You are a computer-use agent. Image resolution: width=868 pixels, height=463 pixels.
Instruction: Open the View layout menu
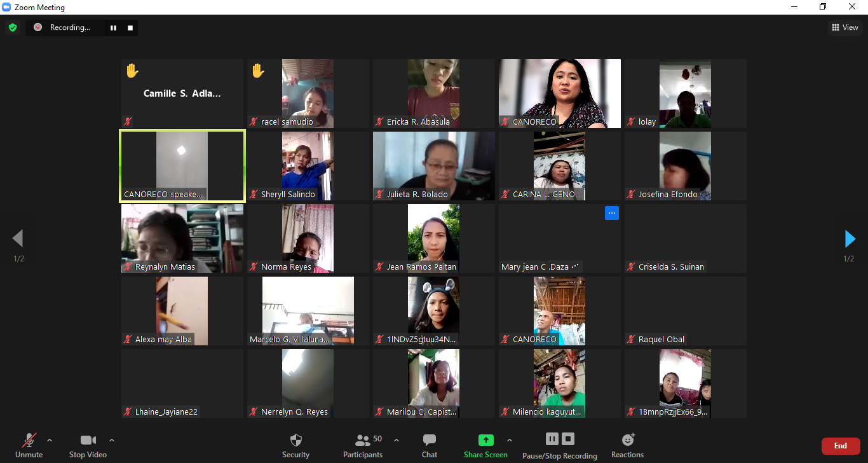[845, 27]
